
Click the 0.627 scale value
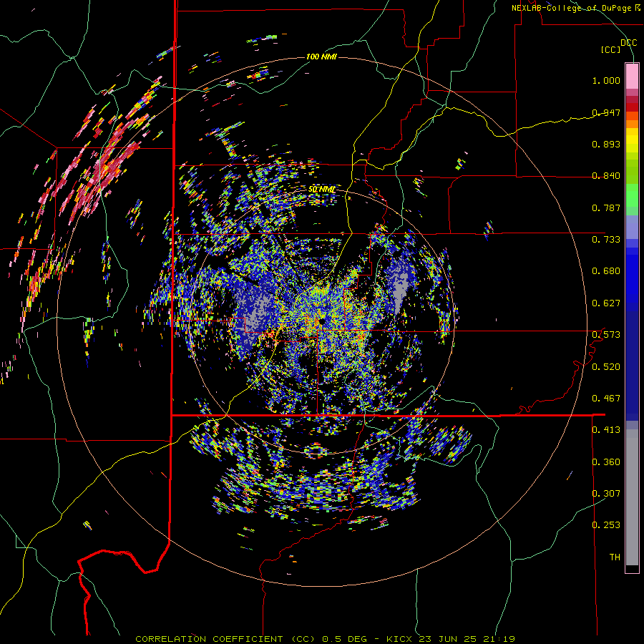(x=606, y=303)
